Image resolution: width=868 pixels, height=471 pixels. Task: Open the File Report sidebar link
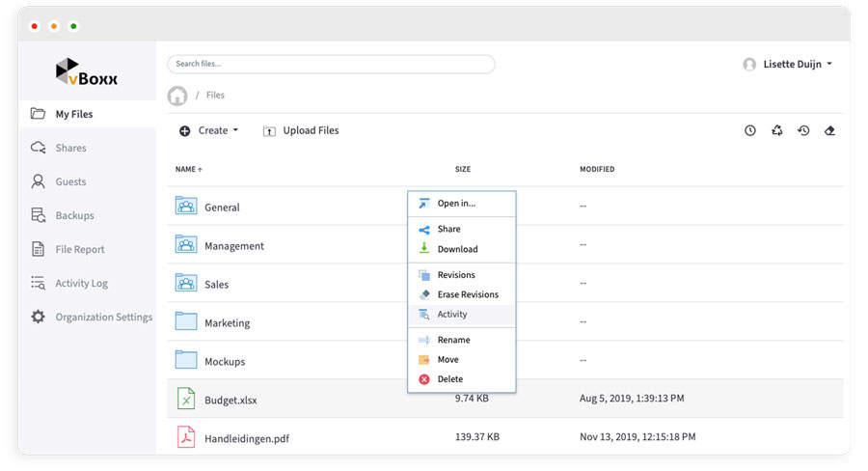pyautogui.click(x=80, y=249)
